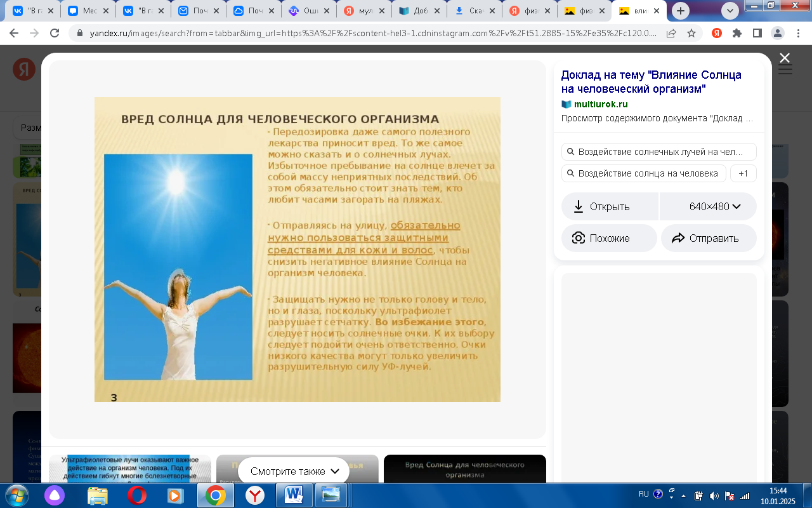Search "Воздействие солнечных лучей на чел..." suggestion

click(x=659, y=152)
